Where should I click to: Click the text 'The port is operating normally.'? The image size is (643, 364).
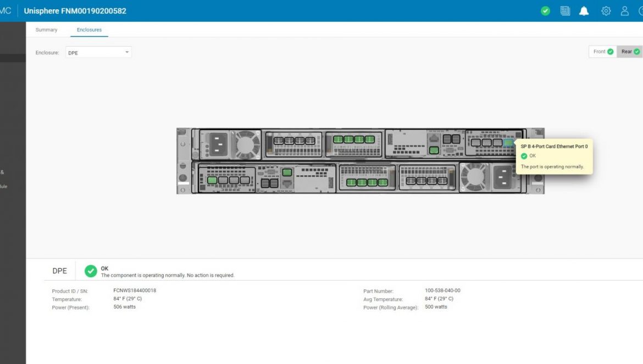552,167
